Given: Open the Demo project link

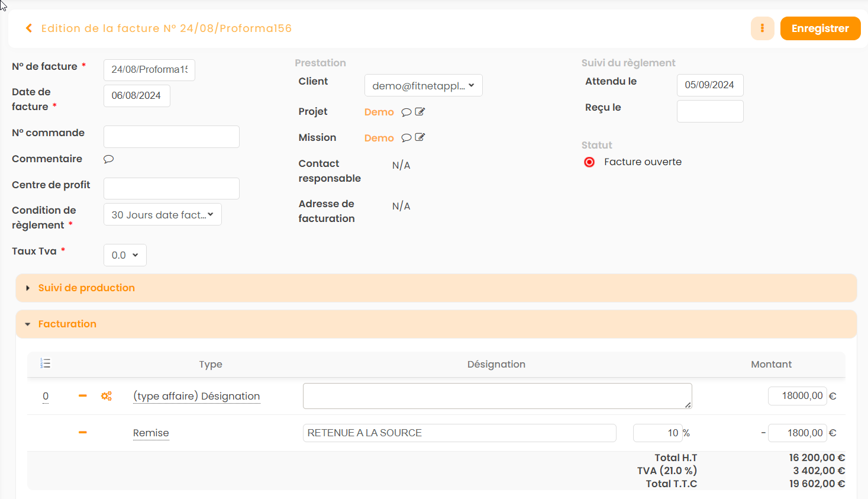Looking at the screenshot, I should click(x=379, y=112).
